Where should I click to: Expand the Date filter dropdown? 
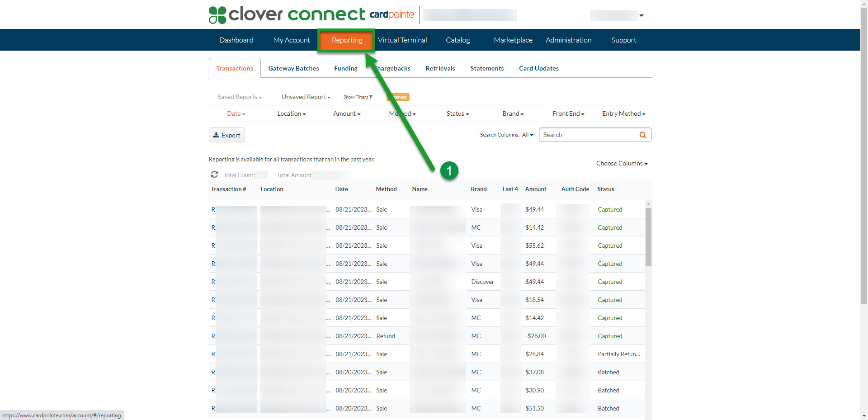pos(236,114)
